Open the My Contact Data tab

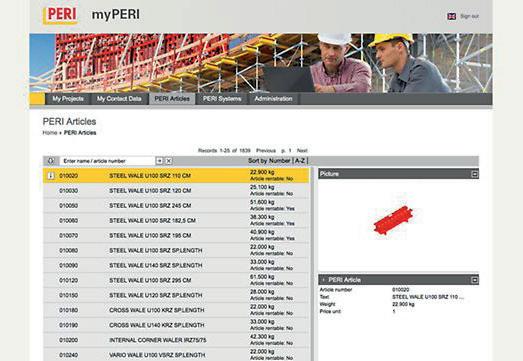[x=119, y=99]
